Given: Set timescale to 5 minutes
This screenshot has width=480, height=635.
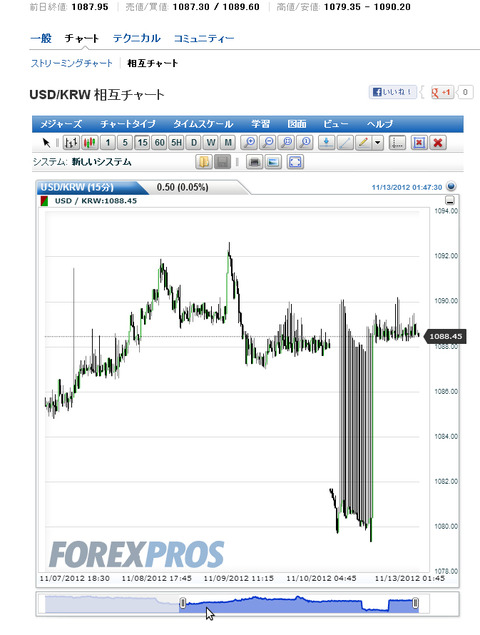Looking at the screenshot, I should [125, 143].
